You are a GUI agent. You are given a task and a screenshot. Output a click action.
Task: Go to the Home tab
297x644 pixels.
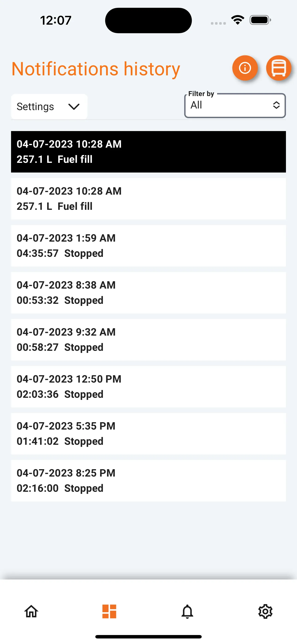point(31,611)
